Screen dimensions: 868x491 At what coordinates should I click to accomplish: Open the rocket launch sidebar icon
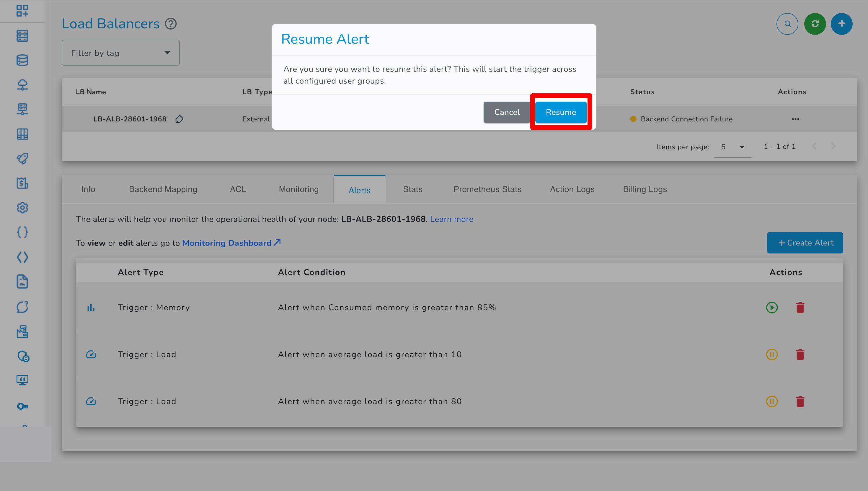(22, 158)
